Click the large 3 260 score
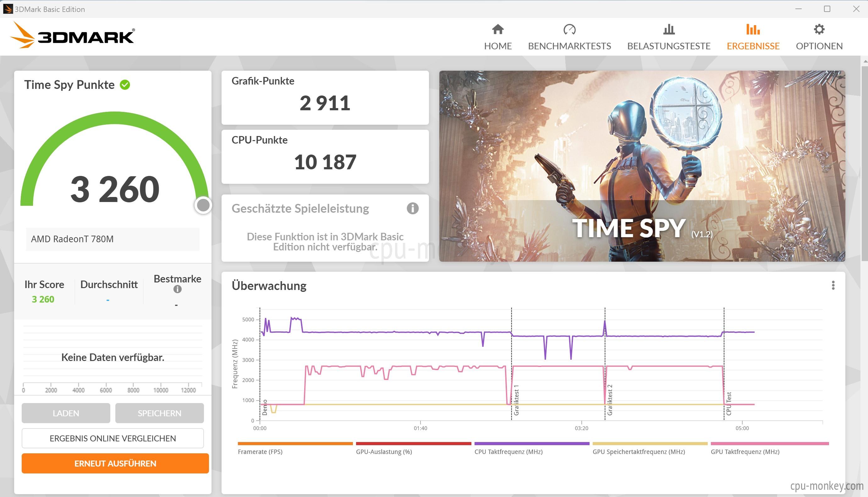868x497 pixels. 115,189
